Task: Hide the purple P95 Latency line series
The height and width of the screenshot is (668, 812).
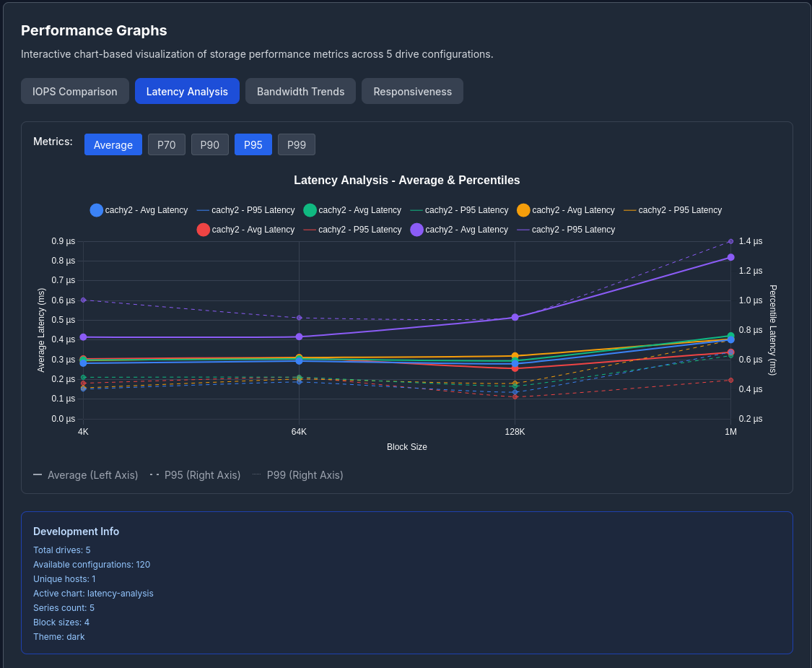Action: click(x=523, y=230)
